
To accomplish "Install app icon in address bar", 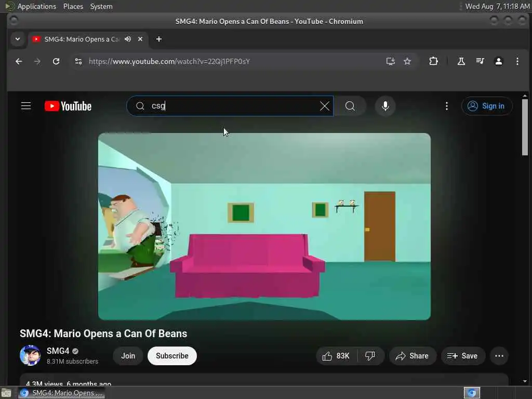I will [x=391, y=61].
